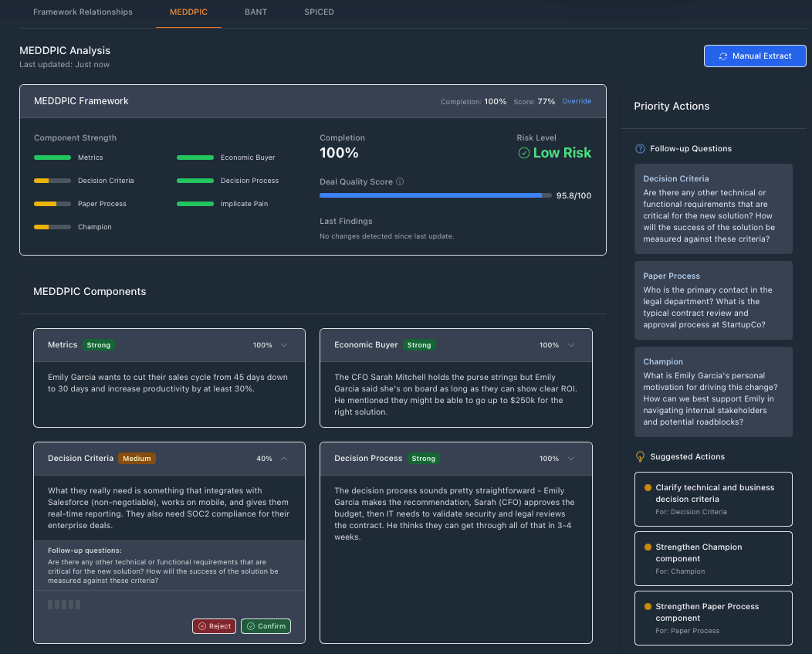Click the lightbulb icon beside Suggested Actions
The width and height of the screenshot is (812, 654).
coord(640,456)
